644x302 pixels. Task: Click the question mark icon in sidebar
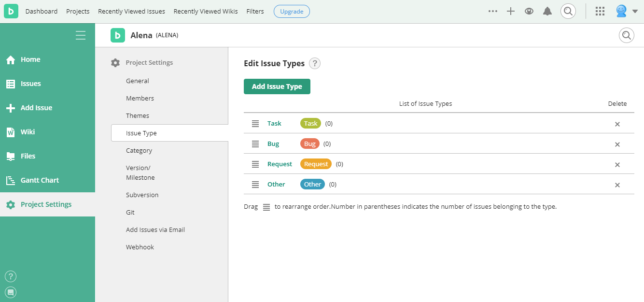click(x=11, y=276)
